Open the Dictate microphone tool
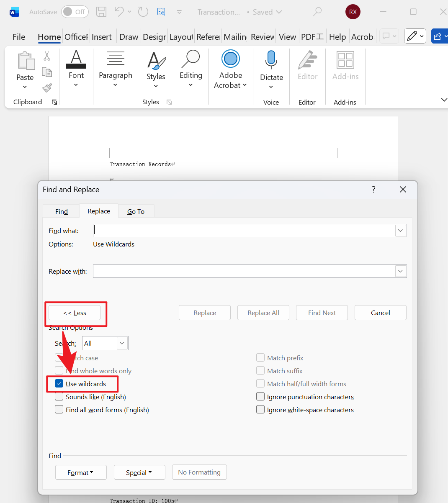This screenshot has width=448, height=503. tap(271, 61)
